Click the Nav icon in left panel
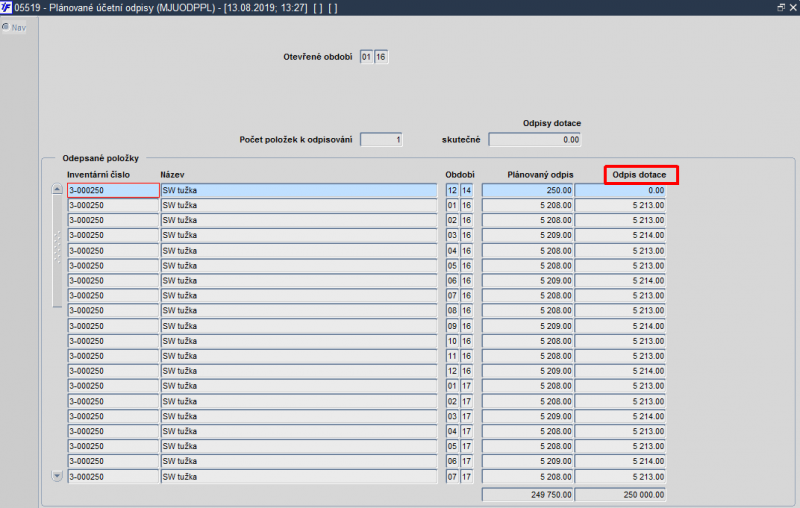The height and width of the screenshot is (508, 800). click(6, 27)
